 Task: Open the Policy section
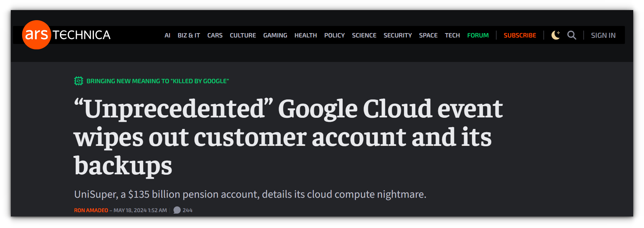(334, 35)
